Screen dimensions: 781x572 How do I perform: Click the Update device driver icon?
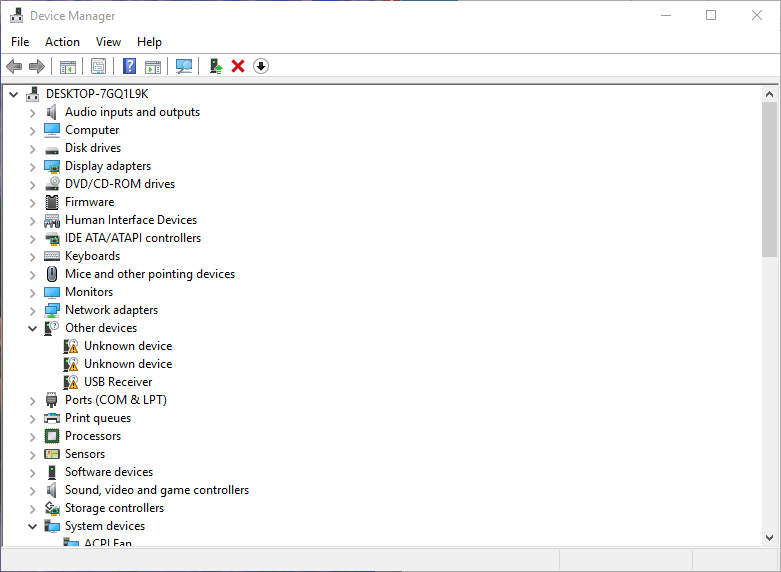(x=215, y=66)
